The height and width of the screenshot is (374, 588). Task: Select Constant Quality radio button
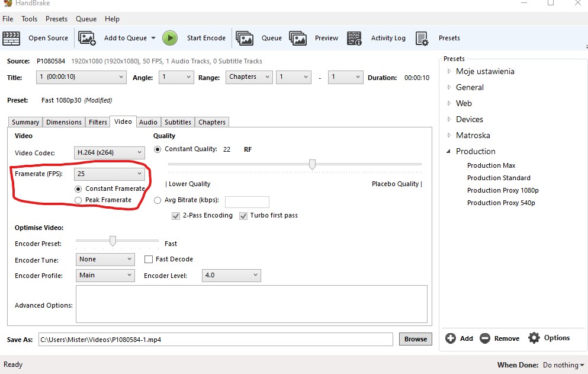(158, 149)
